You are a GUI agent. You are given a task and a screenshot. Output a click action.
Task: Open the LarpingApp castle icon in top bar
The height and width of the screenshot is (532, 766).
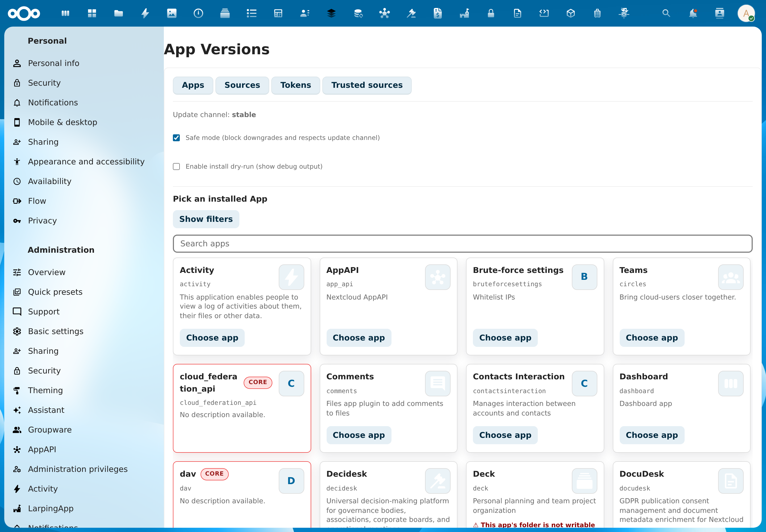coord(464,13)
